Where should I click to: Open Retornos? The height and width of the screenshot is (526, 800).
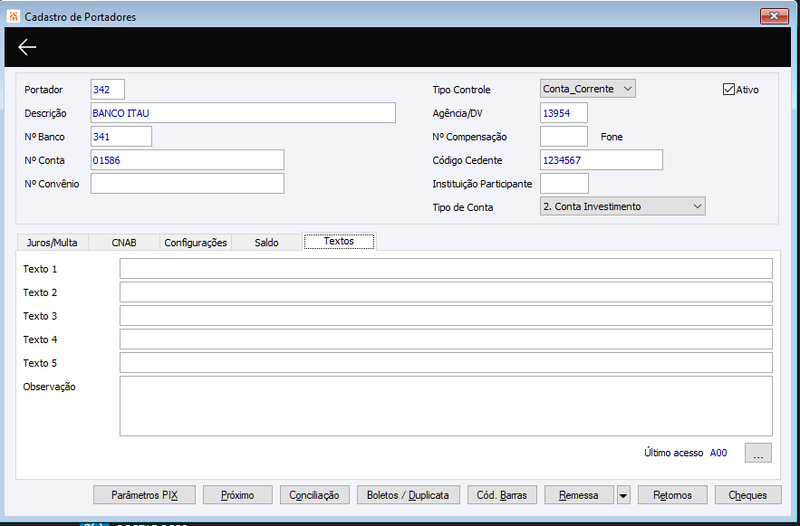(672, 495)
